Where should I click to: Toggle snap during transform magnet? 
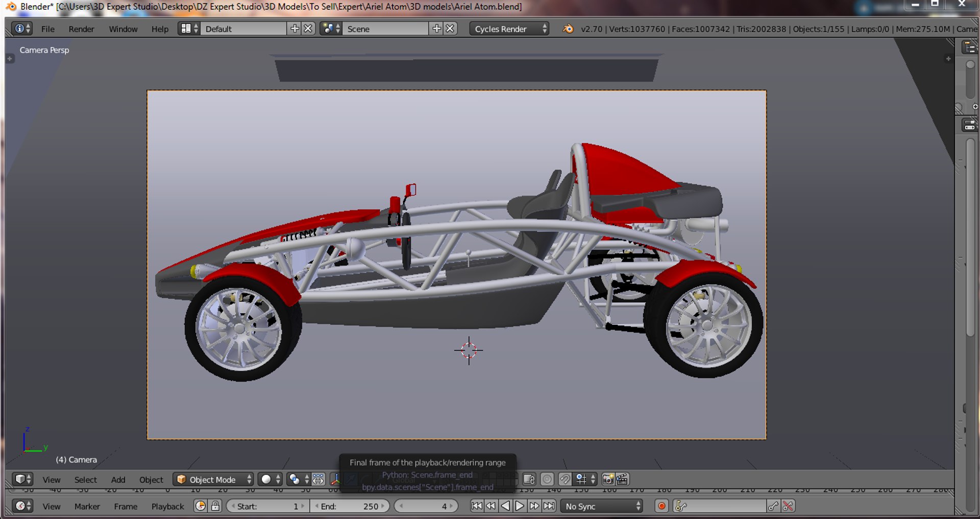[565, 479]
